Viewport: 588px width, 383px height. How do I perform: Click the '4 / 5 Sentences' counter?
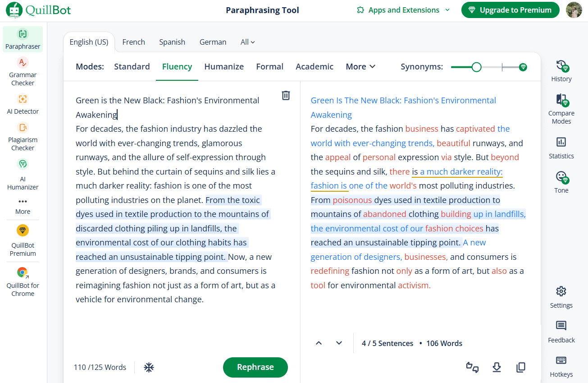387,343
